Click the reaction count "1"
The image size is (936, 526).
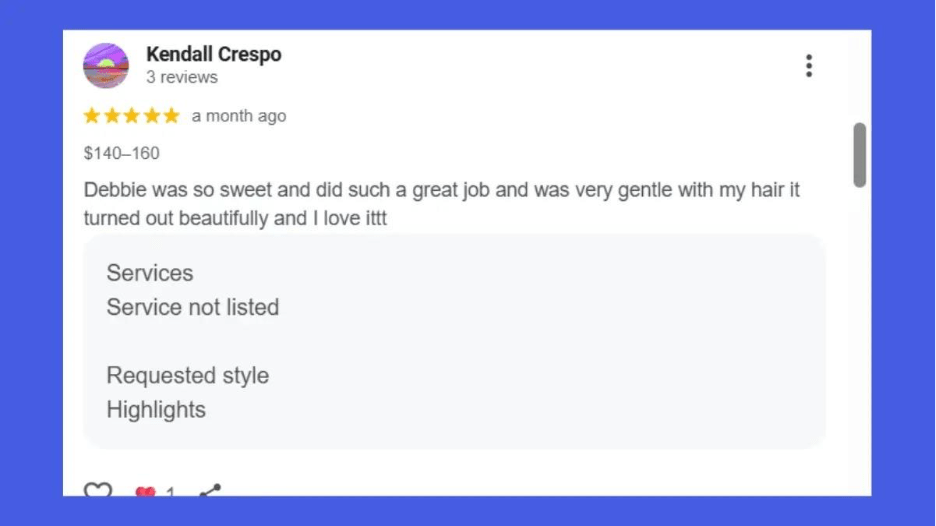point(170,492)
